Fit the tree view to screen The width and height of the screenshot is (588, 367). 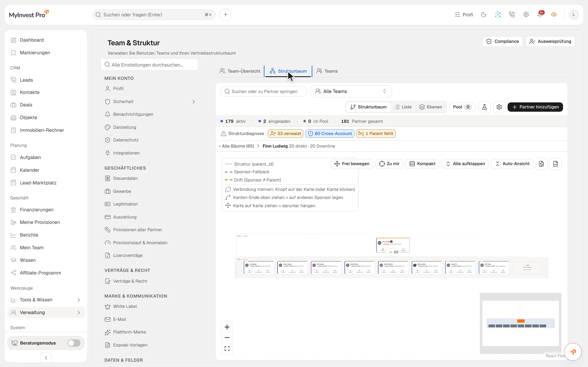point(227,348)
